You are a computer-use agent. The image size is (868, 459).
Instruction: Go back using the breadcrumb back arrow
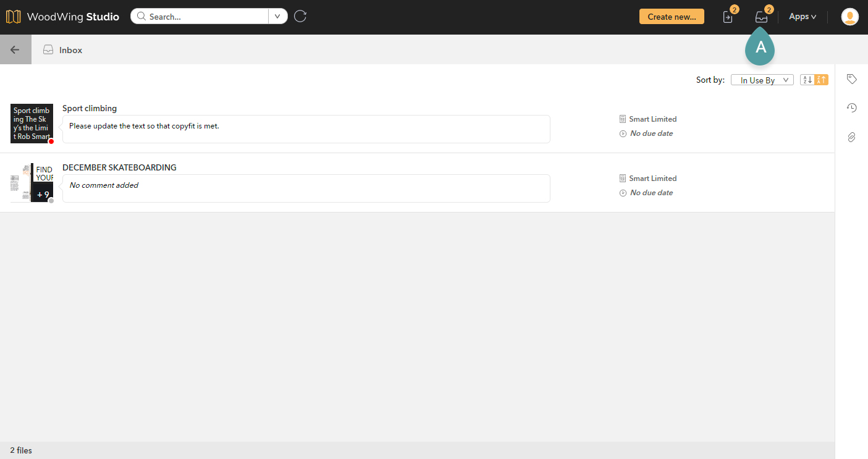(15, 49)
